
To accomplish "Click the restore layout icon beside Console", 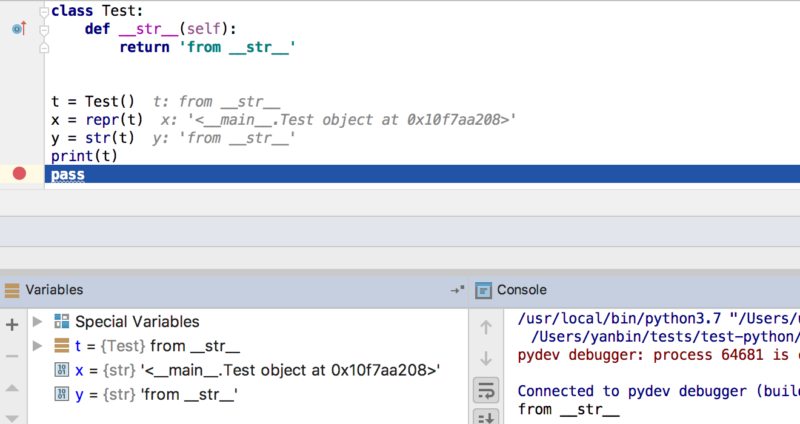I will coord(457,290).
